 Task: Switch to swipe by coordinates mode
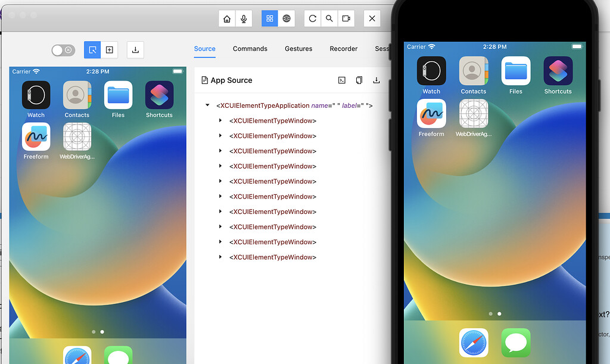click(x=110, y=50)
